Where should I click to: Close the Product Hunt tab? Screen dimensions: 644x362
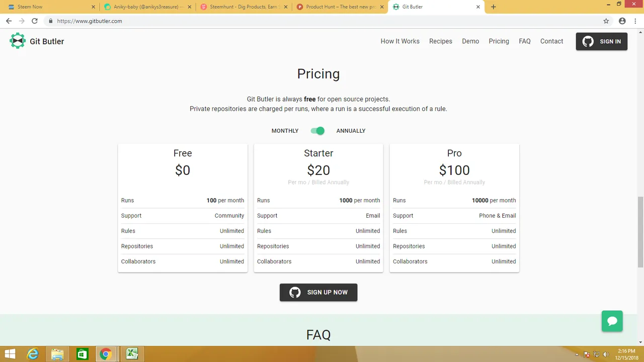coord(381,7)
